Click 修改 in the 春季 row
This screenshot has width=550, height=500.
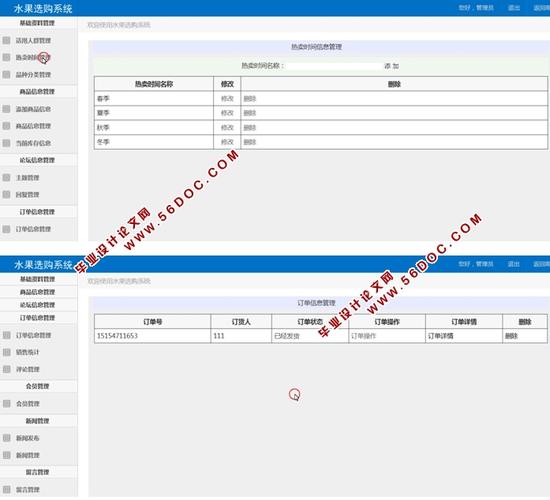coord(227,99)
